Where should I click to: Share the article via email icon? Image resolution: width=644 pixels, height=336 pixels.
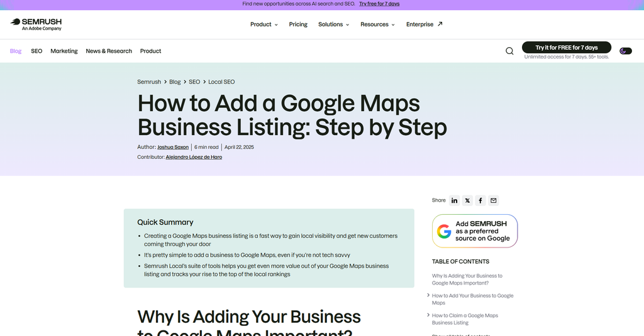494,200
